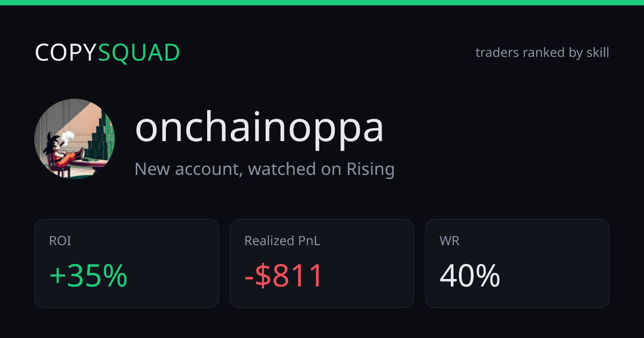Click the green accent bar at top
Image resolution: width=644 pixels, height=338 pixels.
point(322,3)
